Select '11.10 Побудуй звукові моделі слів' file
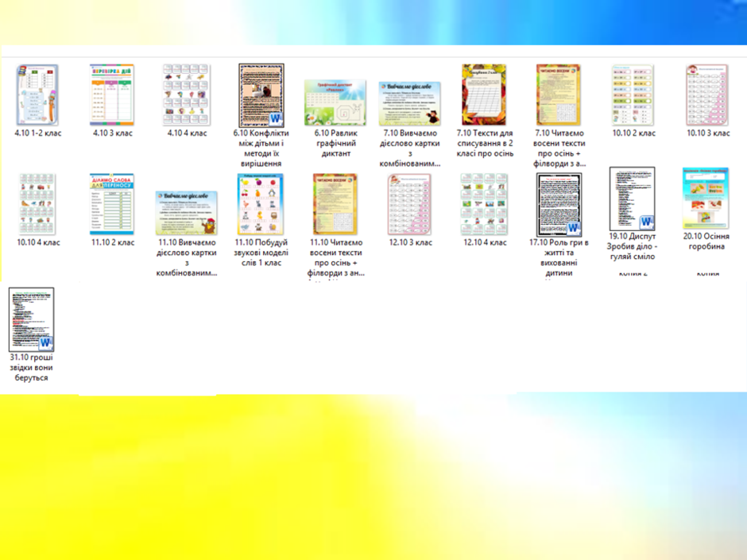The image size is (747, 560). point(261,204)
